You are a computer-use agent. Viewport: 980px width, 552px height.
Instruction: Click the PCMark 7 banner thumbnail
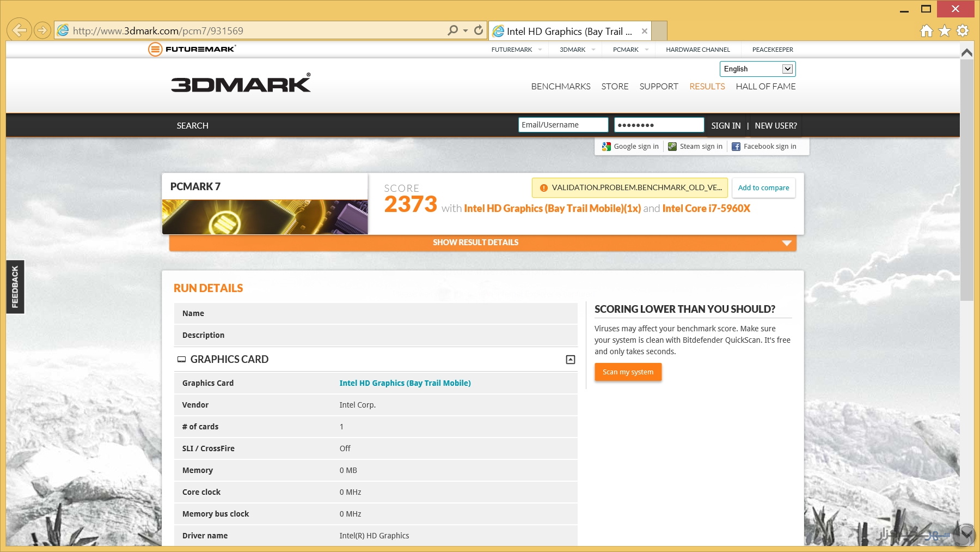point(265,217)
